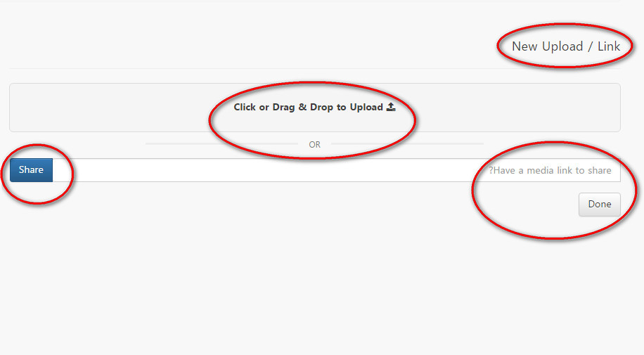Click the divider line left of OR
The image size is (644, 355).
(221, 144)
